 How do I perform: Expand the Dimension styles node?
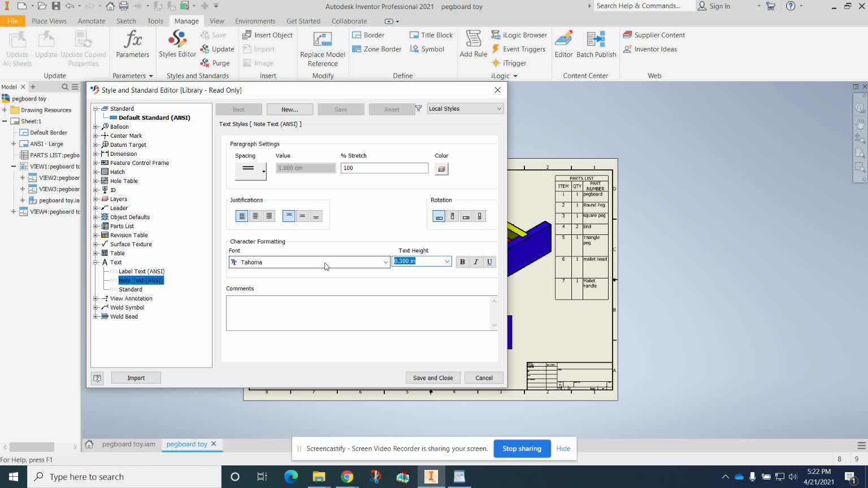[x=96, y=154]
